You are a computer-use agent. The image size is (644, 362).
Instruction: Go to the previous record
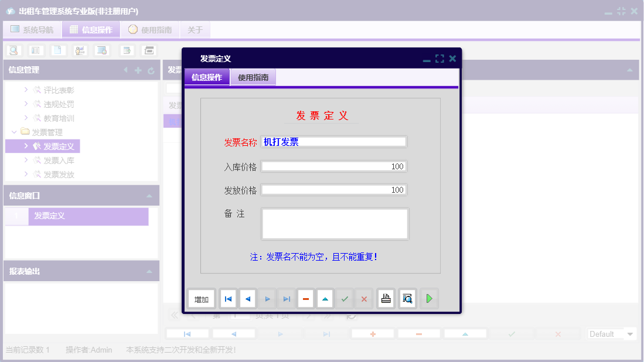pyautogui.click(x=247, y=298)
